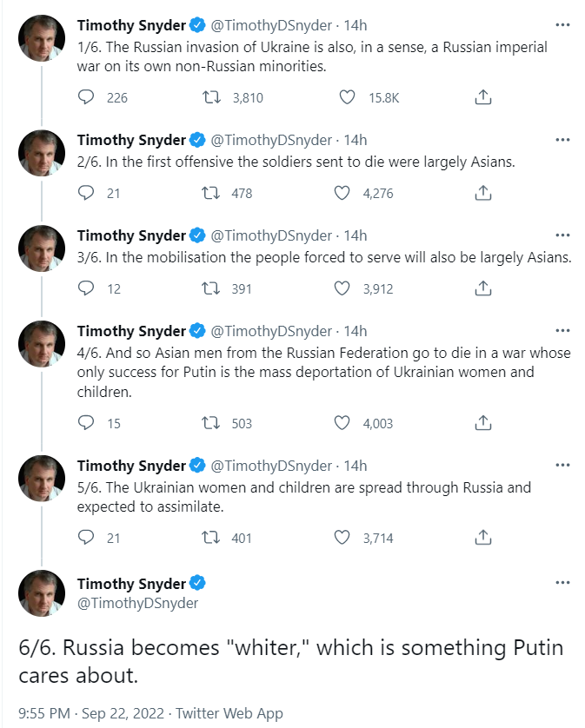Open Timothy Snyder's name on the 6/6 tweet

tap(131, 583)
